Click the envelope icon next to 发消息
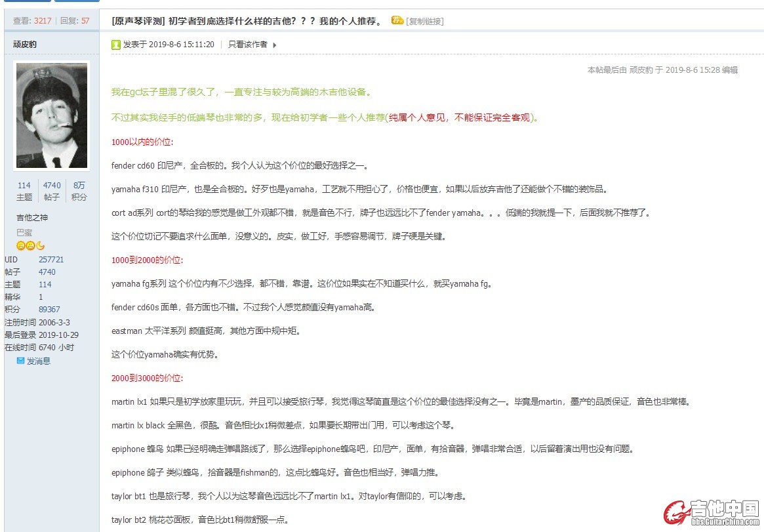The image size is (764, 532). [x=20, y=361]
